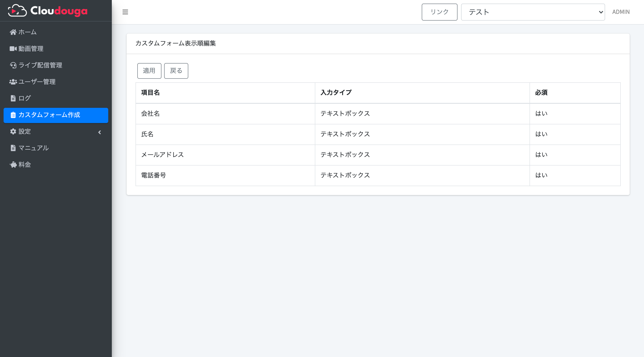This screenshot has height=357, width=644.
Task: Select the カスタムフォーム作成 menu item
Action: (56, 115)
